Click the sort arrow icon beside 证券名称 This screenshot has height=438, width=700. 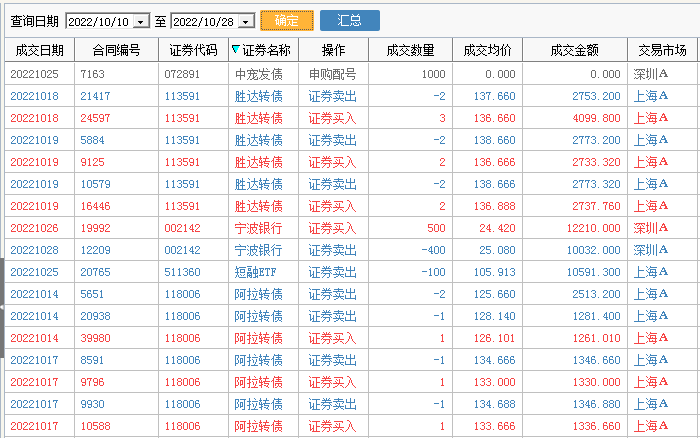pos(235,49)
